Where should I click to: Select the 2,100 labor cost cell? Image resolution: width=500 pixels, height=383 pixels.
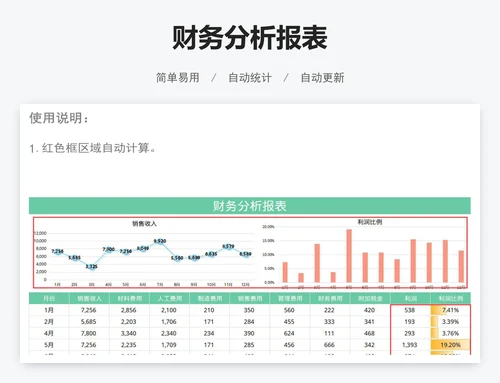[x=169, y=310]
